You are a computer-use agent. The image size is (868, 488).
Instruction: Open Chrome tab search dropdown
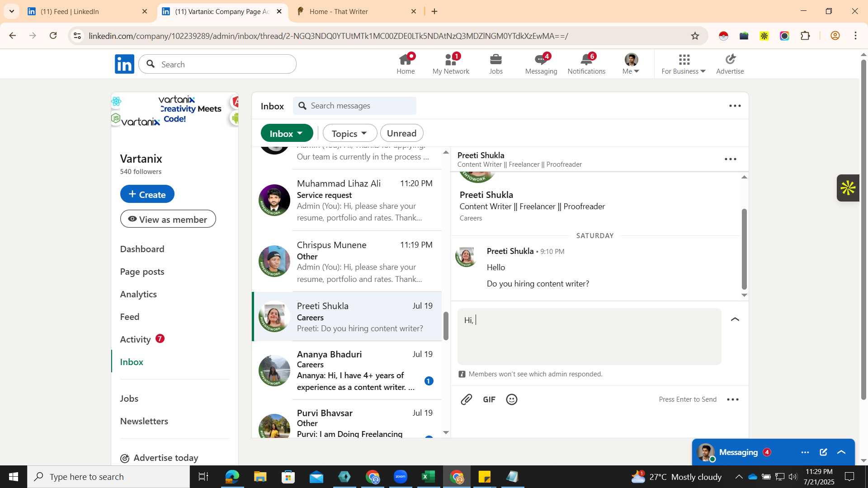[x=11, y=11]
